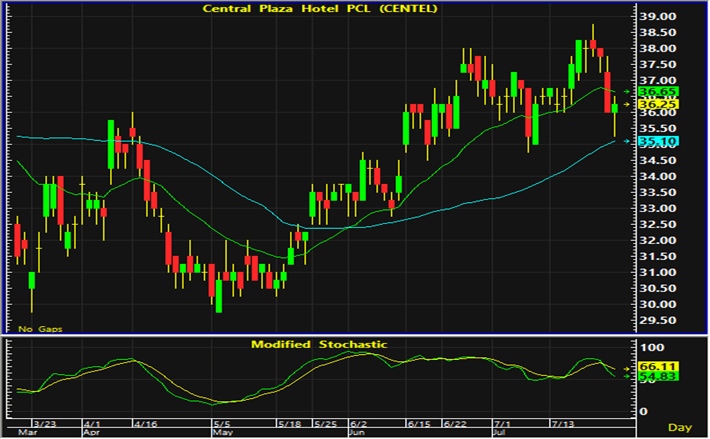Select the Modified Stochastic panel title
This screenshot has height=439, width=710.
319,344
